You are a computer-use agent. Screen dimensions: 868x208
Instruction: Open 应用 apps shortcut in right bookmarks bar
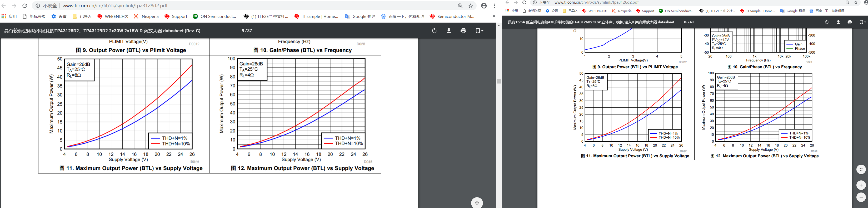(x=511, y=11)
